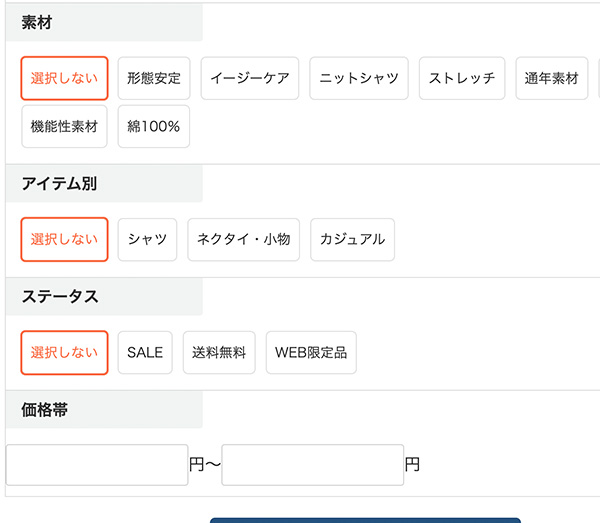Screen dimensions: 600x523
Task: Enable the 送料無料 status filter
Action: [x=219, y=352]
